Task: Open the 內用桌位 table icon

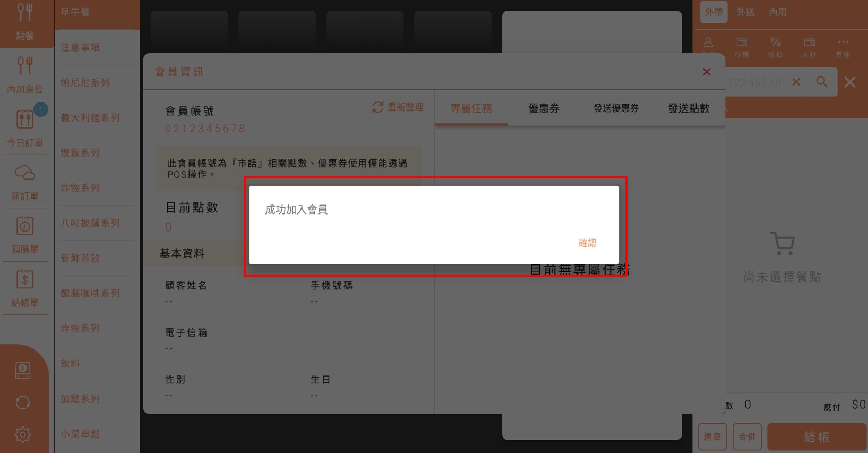Action: (x=25, y=75)
